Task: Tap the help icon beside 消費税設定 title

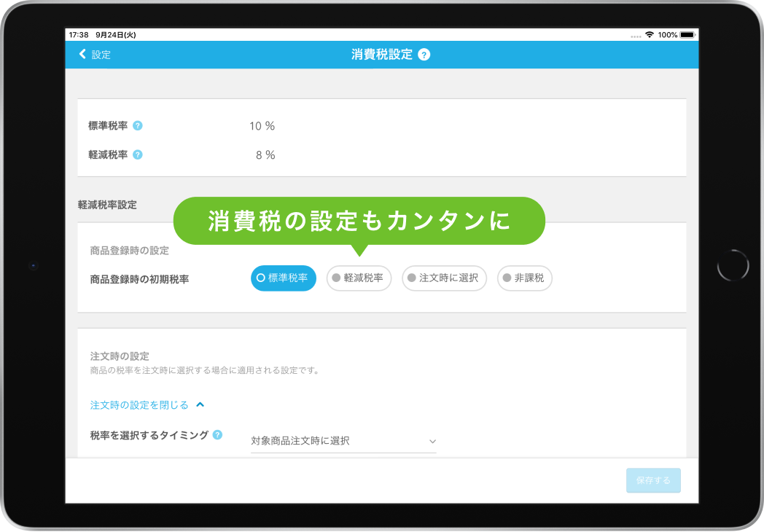Action: point(424,55)
